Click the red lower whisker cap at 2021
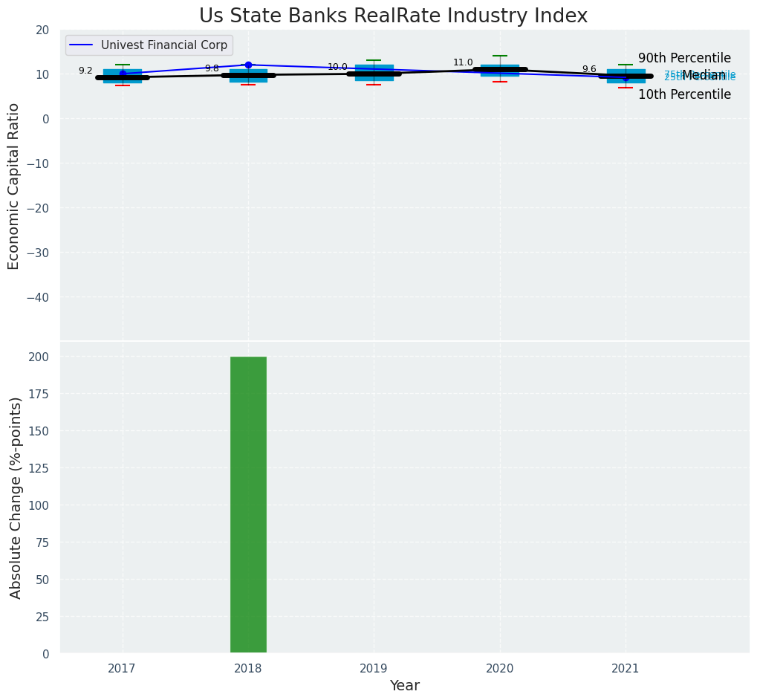 (x=626, y=88)
